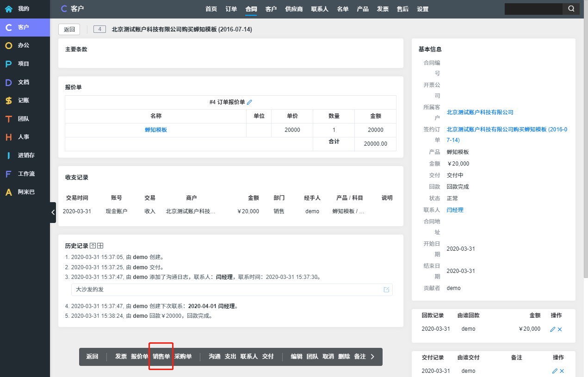The height and width of the screenshot is (377, 588).
Task: Open 蝉知模板 product link in quotation
Action: tap(156, 130)
